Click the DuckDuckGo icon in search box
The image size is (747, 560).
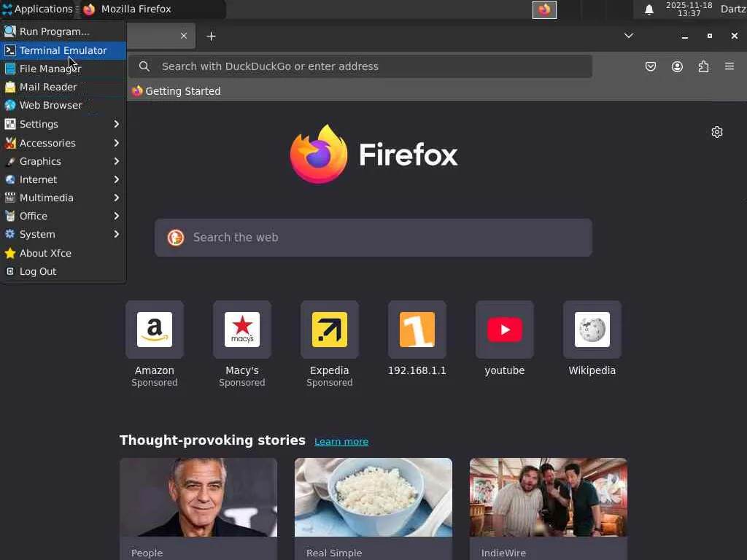pos(176,237)
